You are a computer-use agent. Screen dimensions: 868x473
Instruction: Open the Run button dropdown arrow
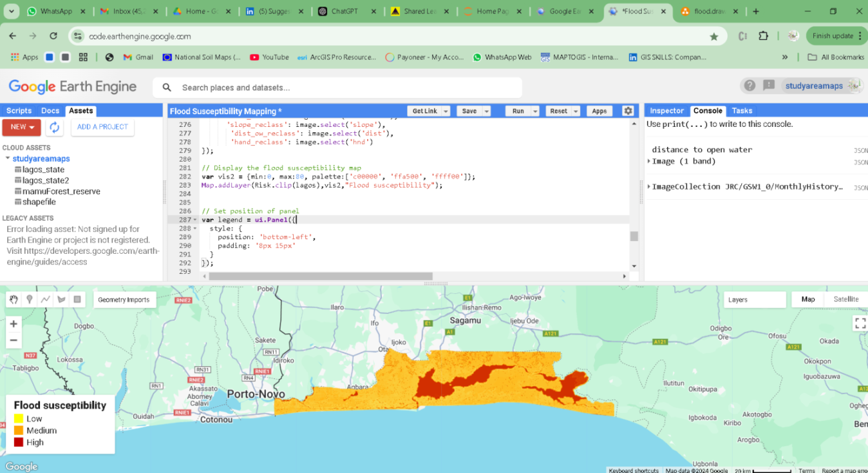click(536, 112)
